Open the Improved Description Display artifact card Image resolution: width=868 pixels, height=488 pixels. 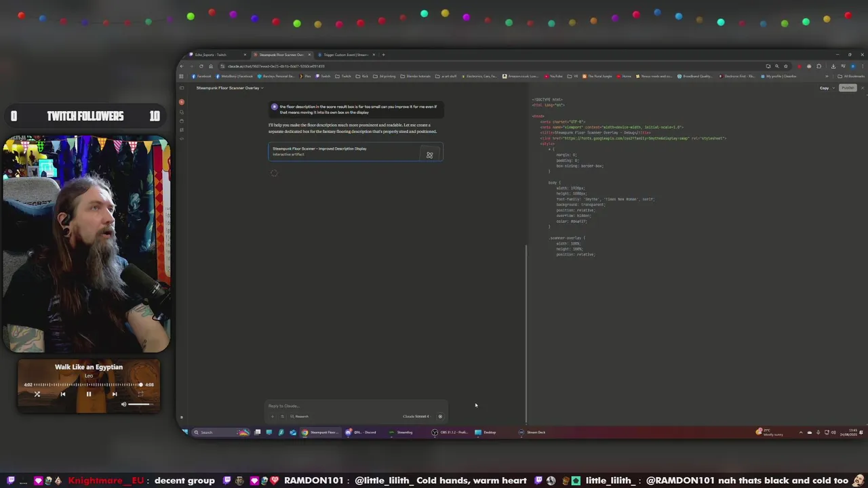[355, 152]
